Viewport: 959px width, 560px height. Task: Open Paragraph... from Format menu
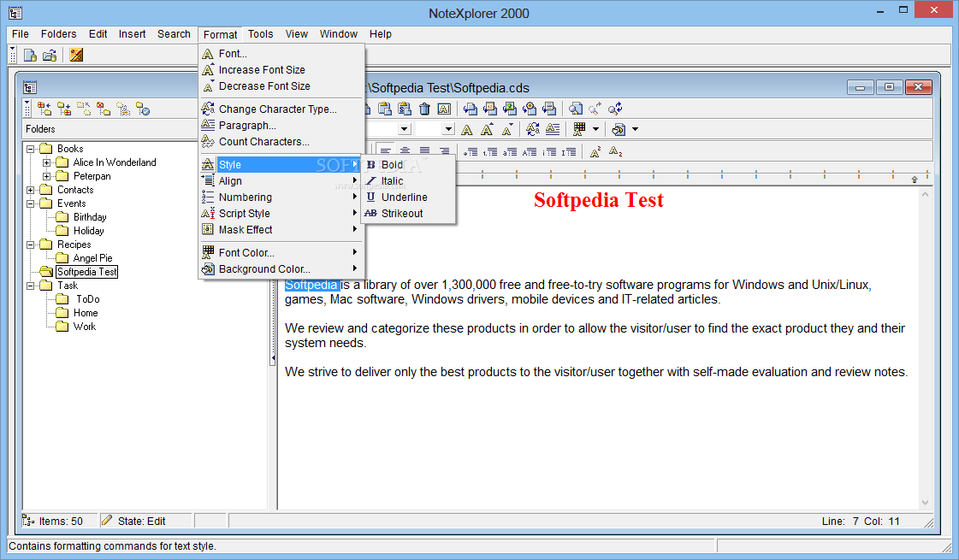coord(281,126)
